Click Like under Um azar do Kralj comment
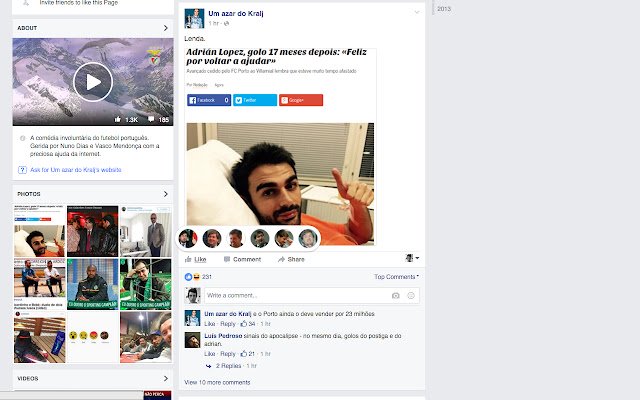 [x=209, y=324]
